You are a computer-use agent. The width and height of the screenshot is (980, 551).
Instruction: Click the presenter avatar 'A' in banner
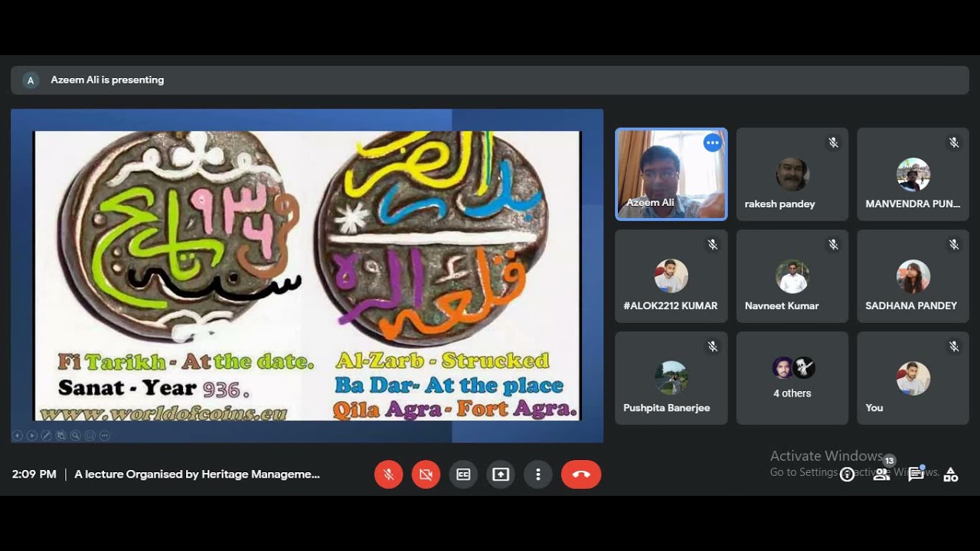point(31,80)
